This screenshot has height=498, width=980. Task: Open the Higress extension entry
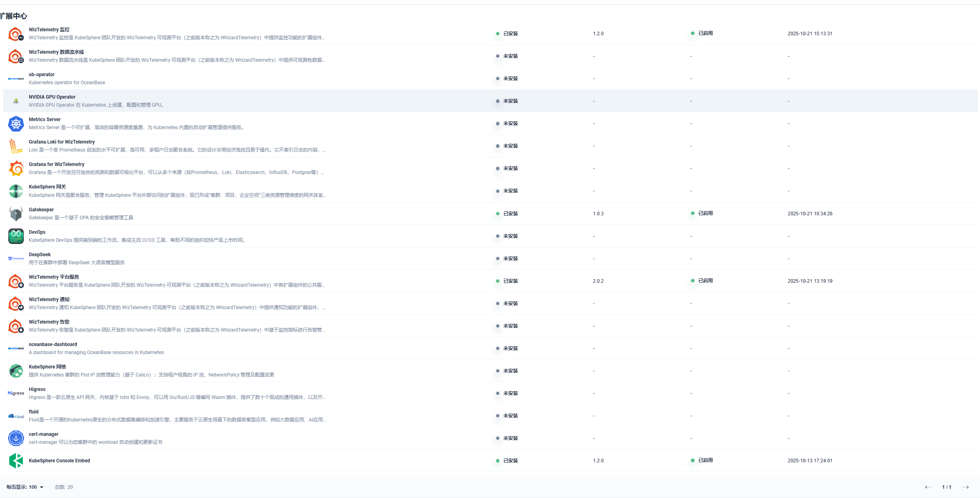coord(37,389)
